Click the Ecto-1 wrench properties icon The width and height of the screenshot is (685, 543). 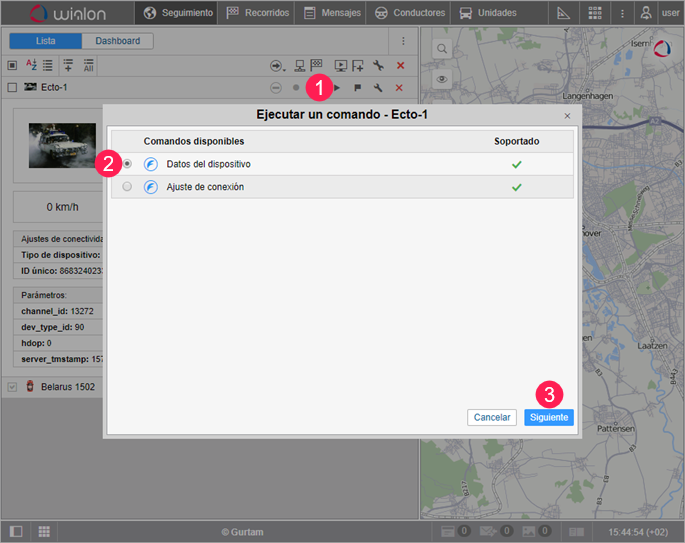pyautogui.click(x=378, y=88)
